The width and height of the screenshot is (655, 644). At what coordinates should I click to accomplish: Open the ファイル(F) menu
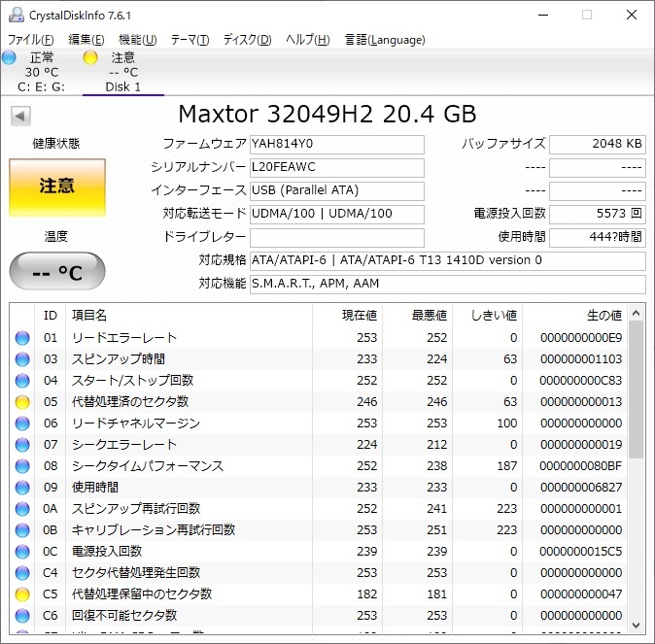pyautogui.click(x=31, y=40)
